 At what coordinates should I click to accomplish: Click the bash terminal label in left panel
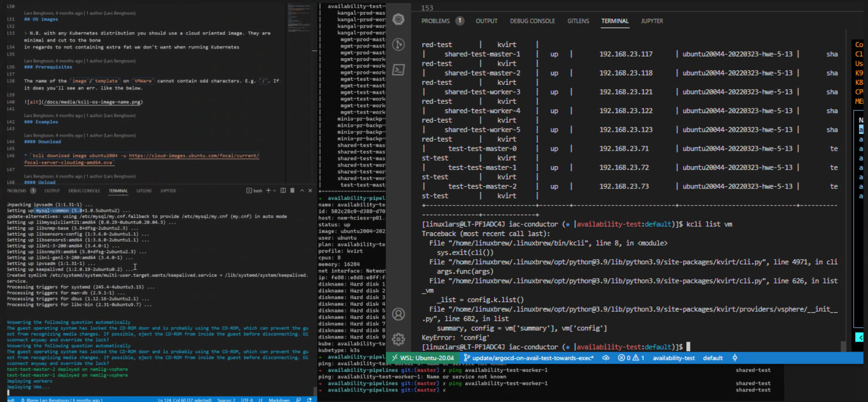click(254, 191)
